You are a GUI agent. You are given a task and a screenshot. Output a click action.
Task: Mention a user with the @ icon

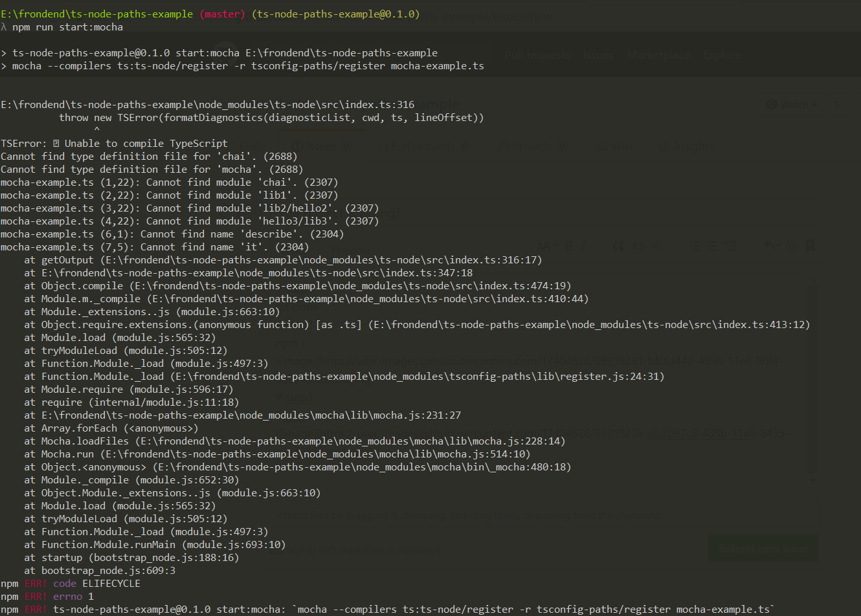pyautogui.click(x=792, y=245)
